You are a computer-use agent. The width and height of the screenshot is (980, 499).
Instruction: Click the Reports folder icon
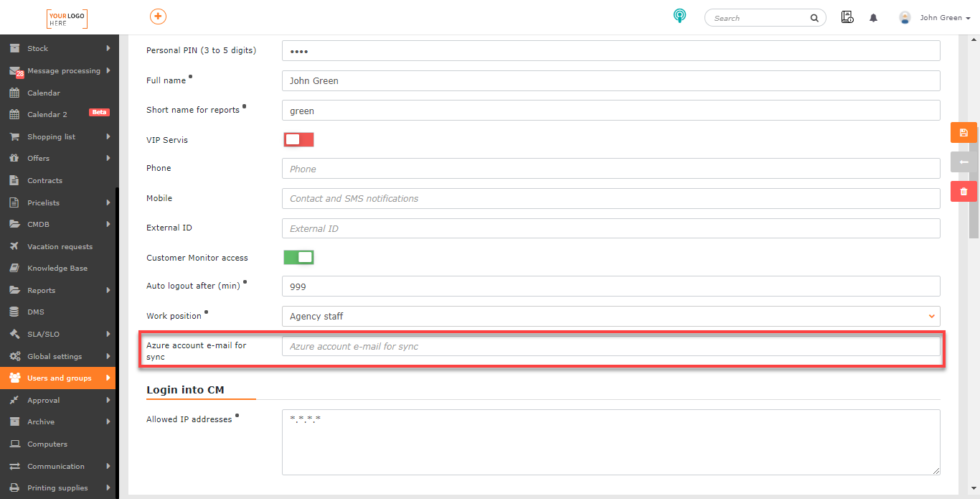coord(14,290)
